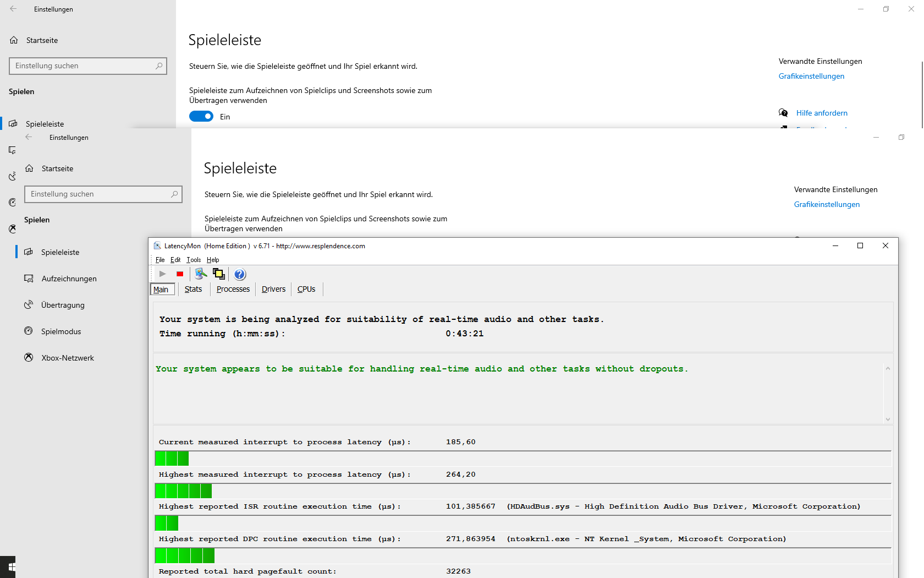Image resolution: width=924 pixels, height=578 pixels.
Task: Switch to the Stats tab
Action: [193, 289]
